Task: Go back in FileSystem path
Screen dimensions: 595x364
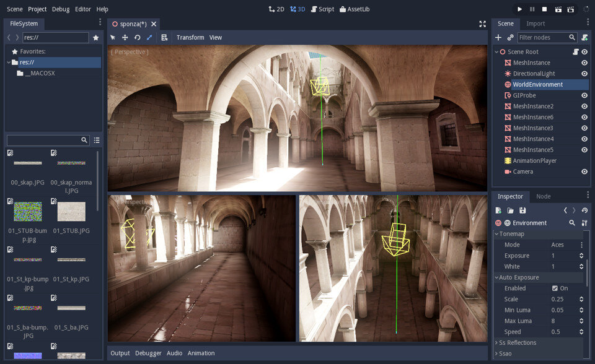Action: tap(9, 38)
